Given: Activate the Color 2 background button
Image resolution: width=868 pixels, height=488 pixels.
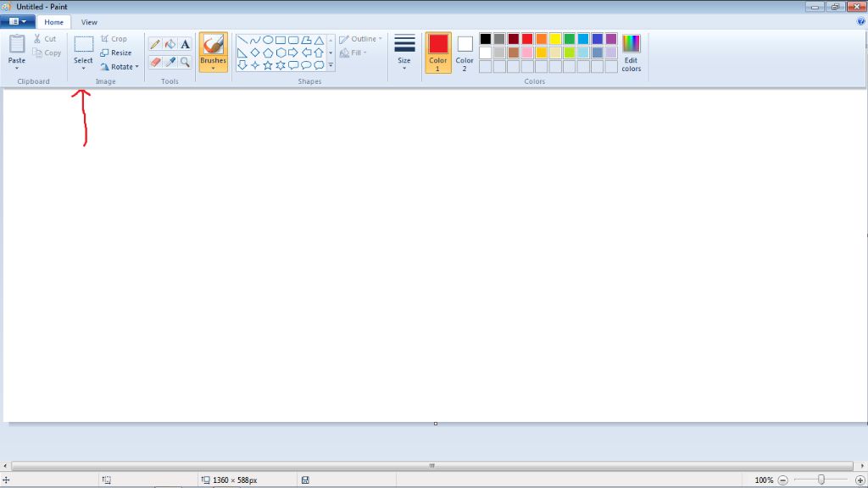Looking at the screenshot, I should coord(465,53).
